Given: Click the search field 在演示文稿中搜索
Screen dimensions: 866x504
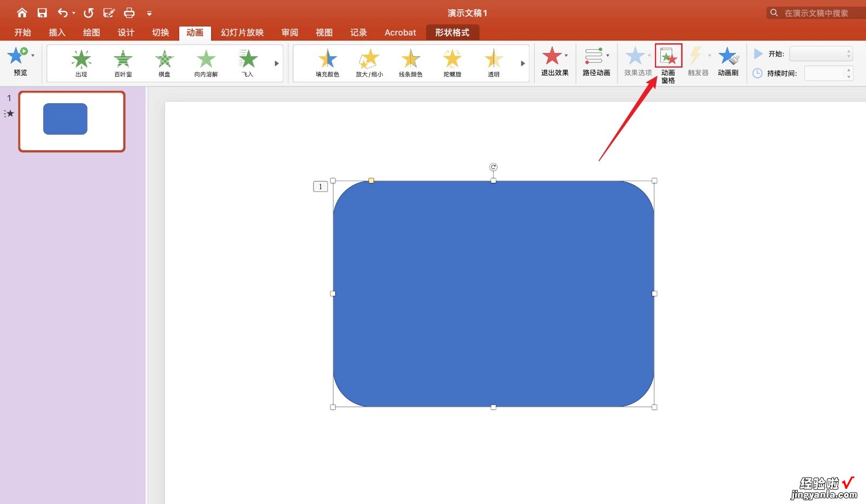Looking at the screenshot, I should coord(816,13).
